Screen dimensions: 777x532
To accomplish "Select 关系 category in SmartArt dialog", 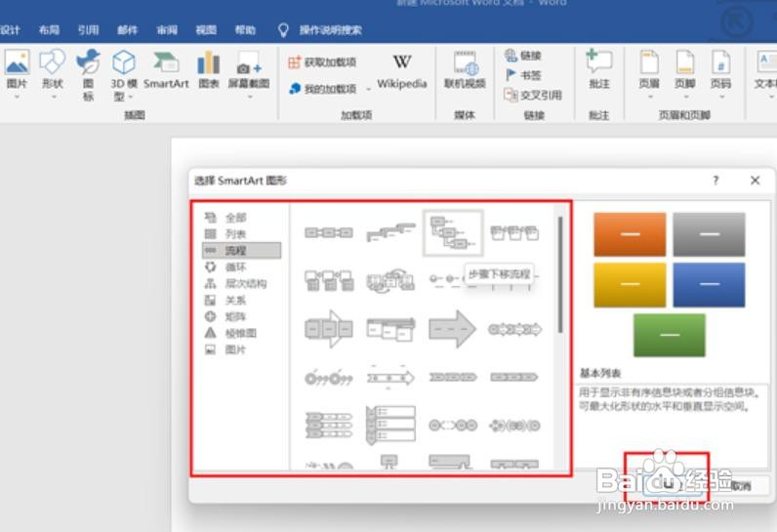I will click(241, 301).
